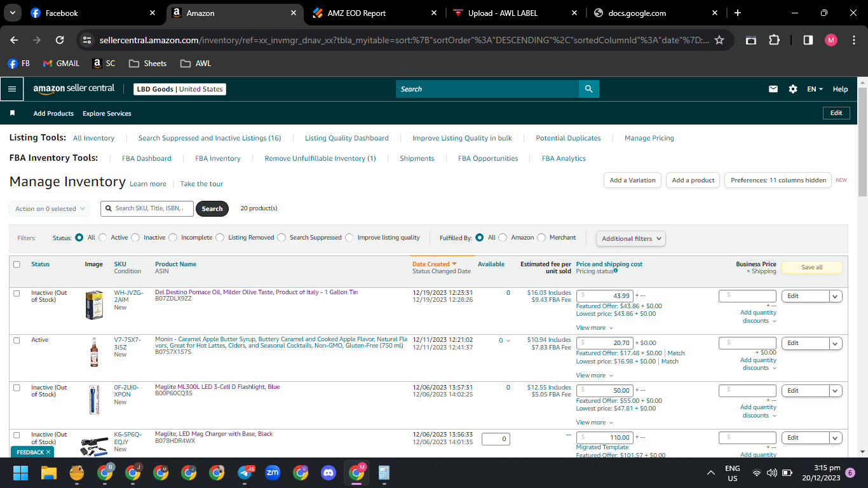
Task: Open Calculator from the taskbar
Action: [384, 473]
